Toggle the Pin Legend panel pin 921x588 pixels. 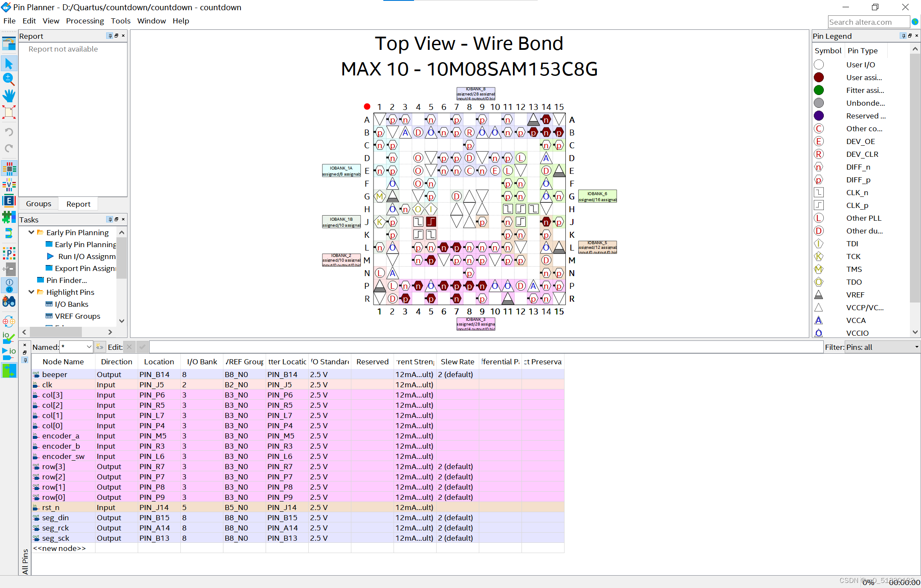904,36
